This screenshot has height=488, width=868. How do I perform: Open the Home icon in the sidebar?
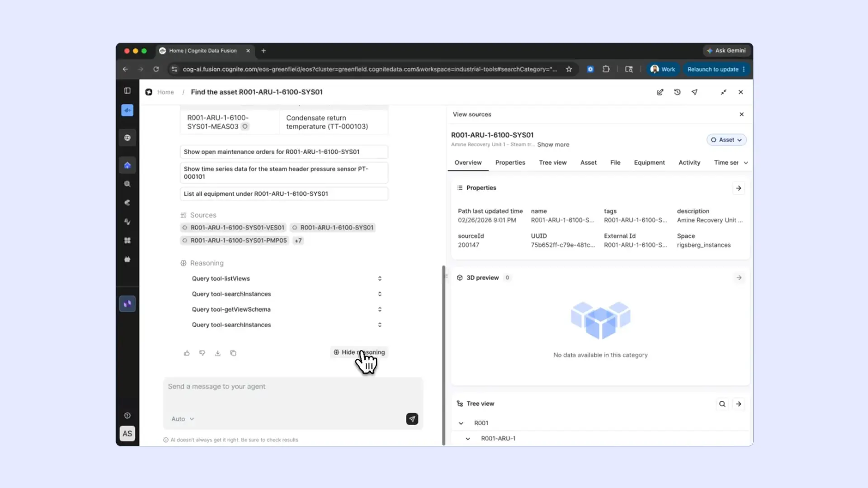coord(127,165)
